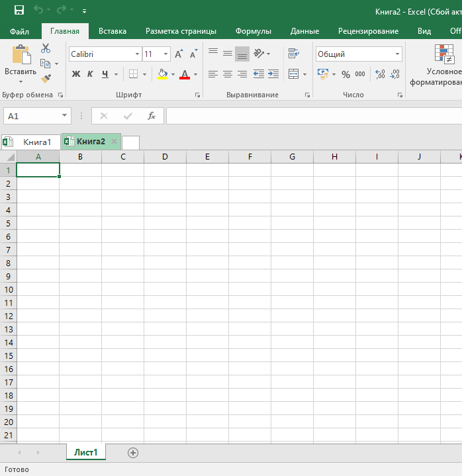462x476 pixels.
Task: Switch to the Вставка ribbon tab
Action: (x=113, y=31)
